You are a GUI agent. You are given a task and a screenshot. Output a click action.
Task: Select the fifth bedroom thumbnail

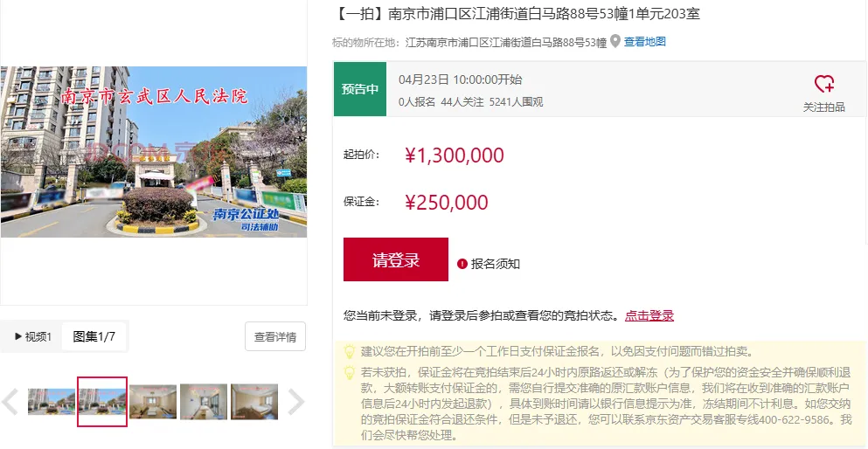(x=254, y=402)
